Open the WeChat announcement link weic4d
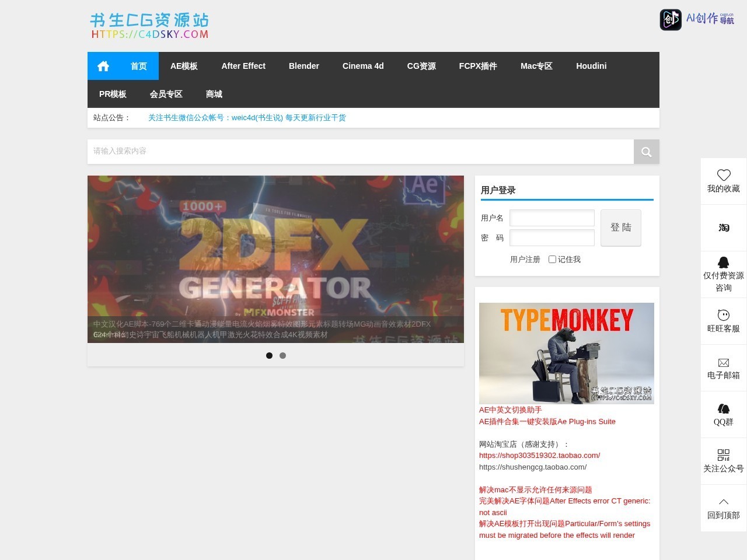 [247, 118]
